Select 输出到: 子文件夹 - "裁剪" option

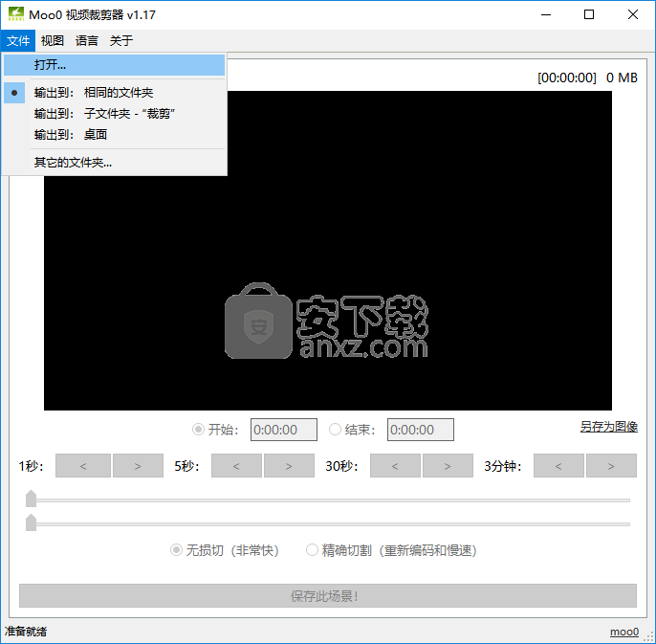[x=114, y=114]
